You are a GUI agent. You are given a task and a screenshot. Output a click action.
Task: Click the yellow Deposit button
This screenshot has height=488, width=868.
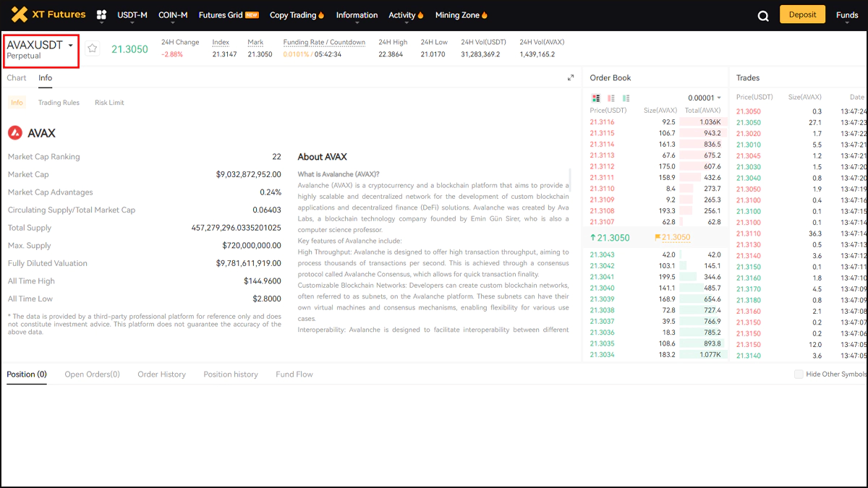[x=802, y=14]
